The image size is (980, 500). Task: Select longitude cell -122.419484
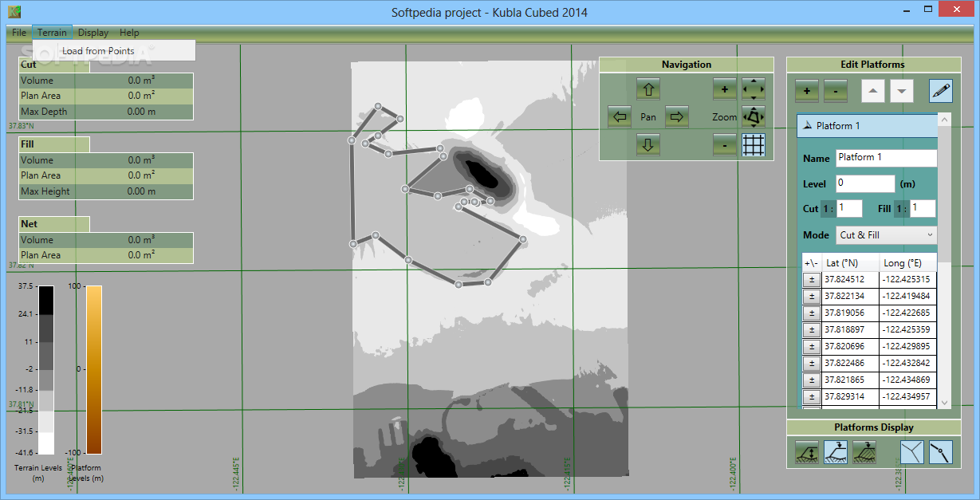[907, 297]
